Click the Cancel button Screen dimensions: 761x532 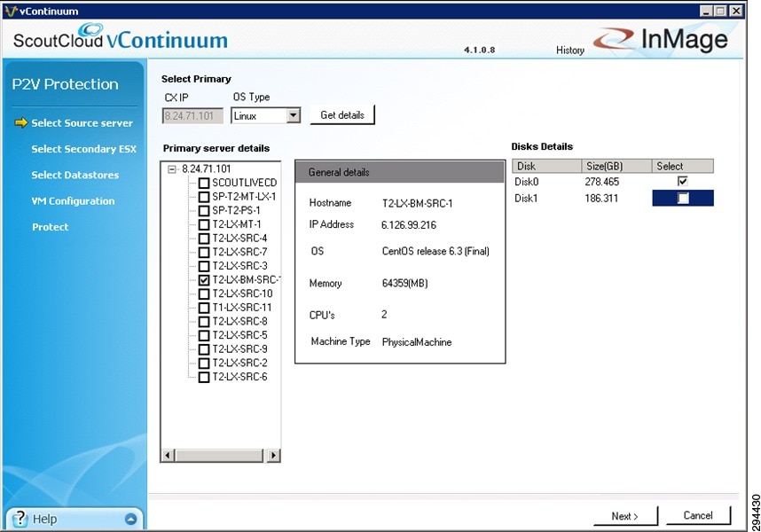[698, 515]
